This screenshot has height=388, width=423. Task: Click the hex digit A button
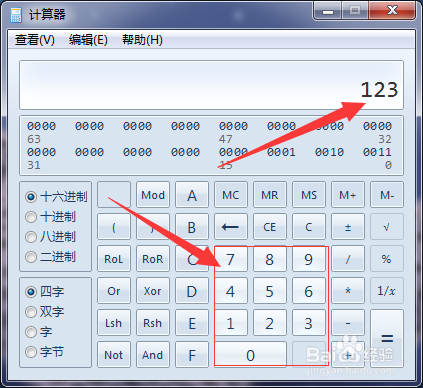pos(192,195)
